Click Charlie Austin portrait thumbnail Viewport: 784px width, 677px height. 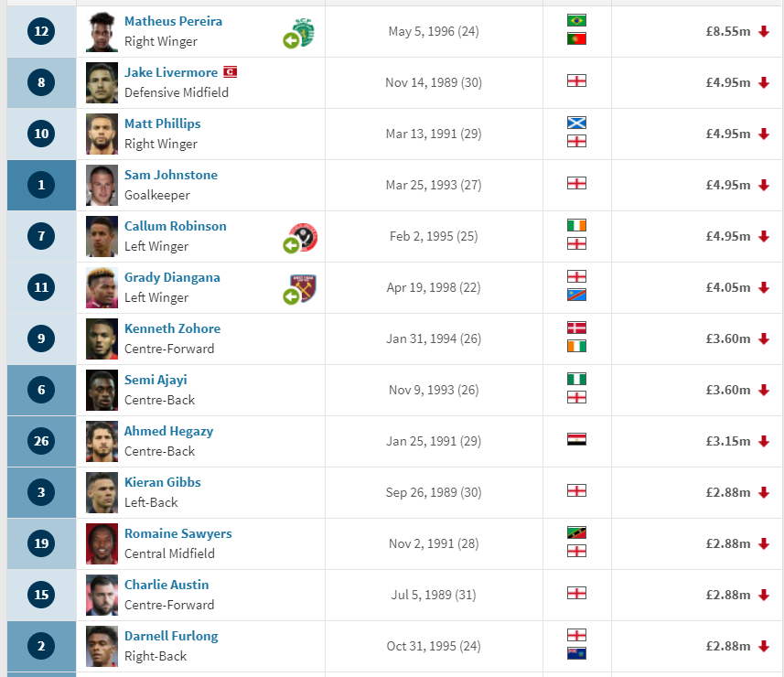(102, 596)
